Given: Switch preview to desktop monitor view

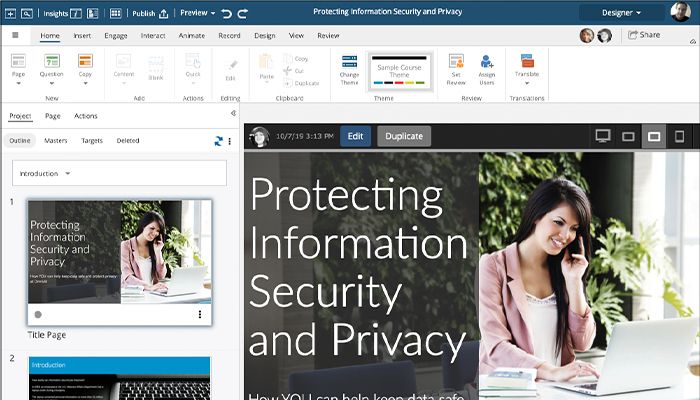Looking at the screenshot, I should pos(603,136).
